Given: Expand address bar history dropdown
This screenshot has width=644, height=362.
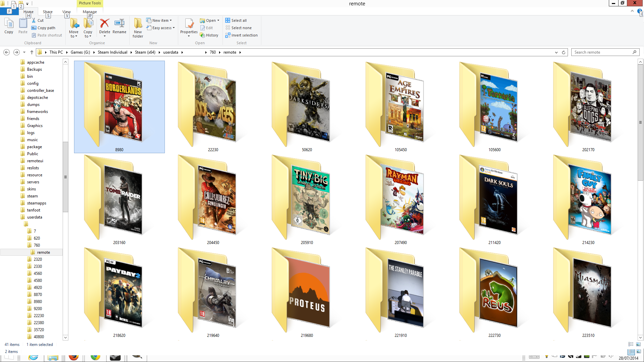Looking at the screenshot, I should (x=556, y=52).
